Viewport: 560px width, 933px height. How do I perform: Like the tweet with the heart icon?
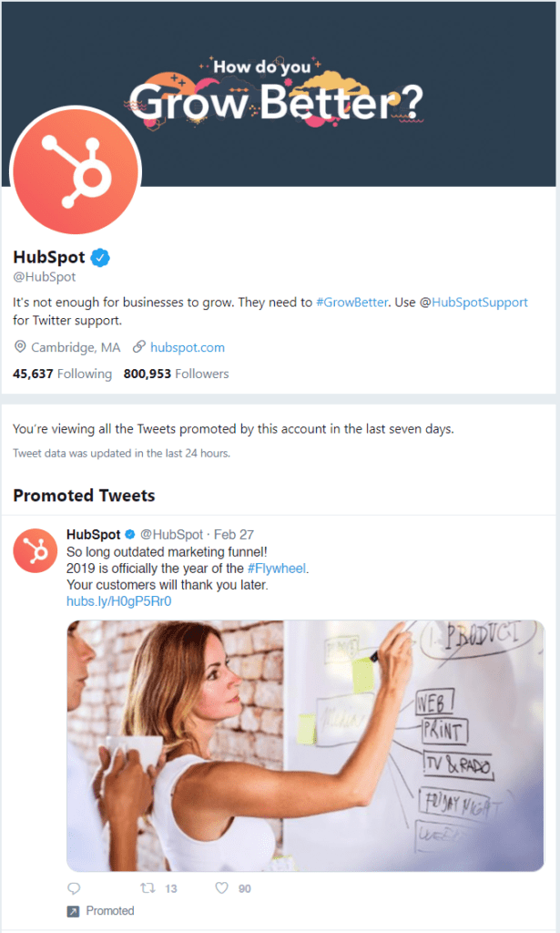click(221, 888)
